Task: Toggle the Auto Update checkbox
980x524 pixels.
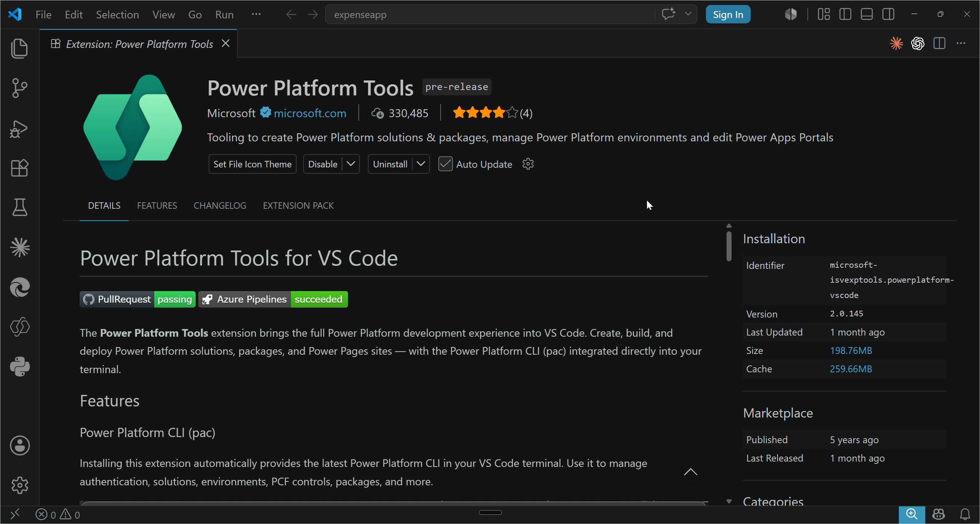Action: 445,164
